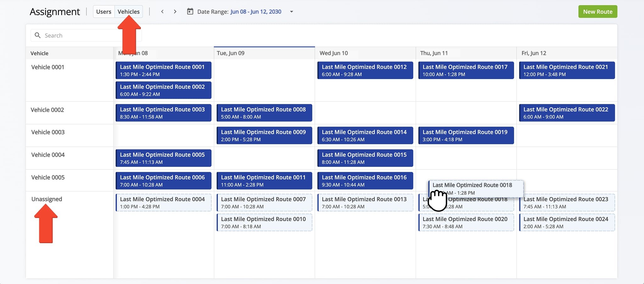Select the Vehicle 0002 row label
The width and height of the screenshot is (644, 284).
[47, 110]
